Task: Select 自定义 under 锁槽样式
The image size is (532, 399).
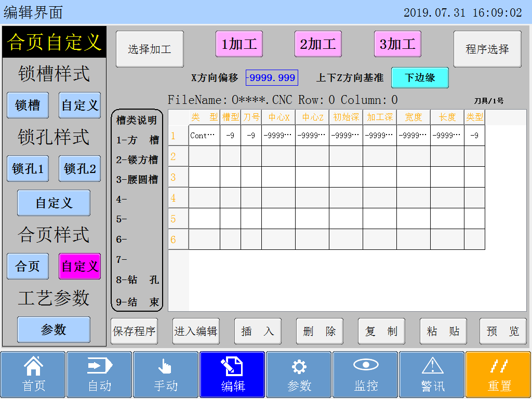Action: click(x=79, y=105)
